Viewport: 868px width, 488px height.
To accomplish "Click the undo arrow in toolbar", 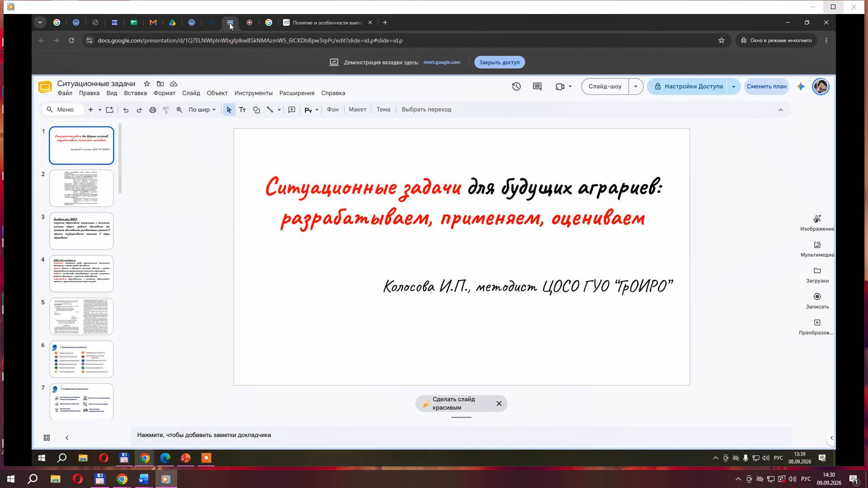I will 126,110.
